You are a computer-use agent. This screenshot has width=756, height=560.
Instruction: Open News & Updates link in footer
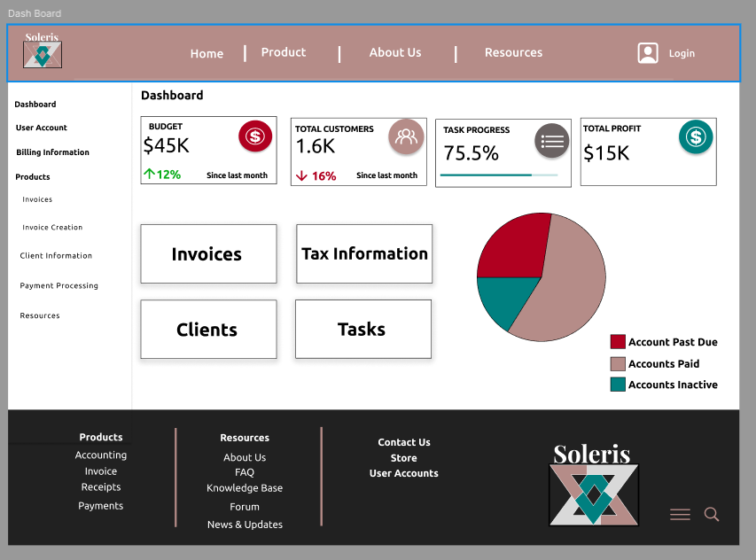tap(245, 525)
